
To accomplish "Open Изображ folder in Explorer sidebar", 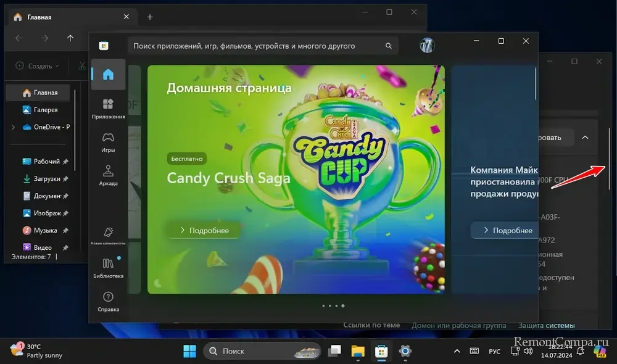I will (42, 213).
